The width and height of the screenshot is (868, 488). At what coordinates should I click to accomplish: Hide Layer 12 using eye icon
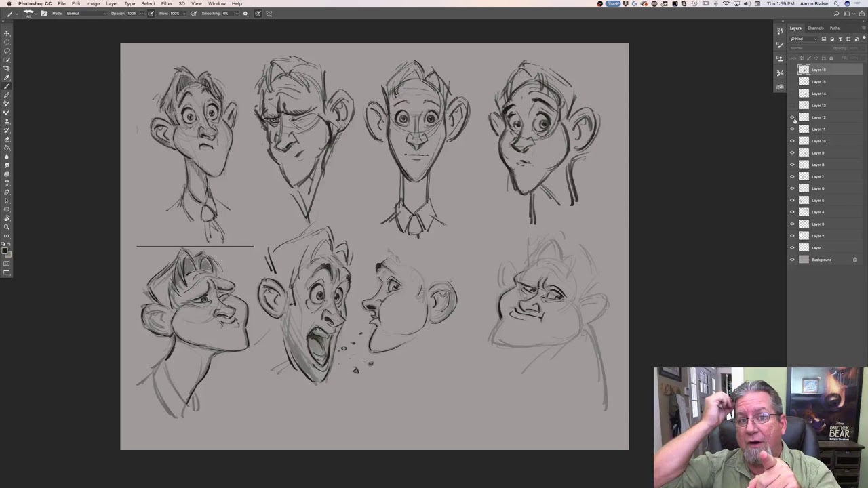point(792,117)
